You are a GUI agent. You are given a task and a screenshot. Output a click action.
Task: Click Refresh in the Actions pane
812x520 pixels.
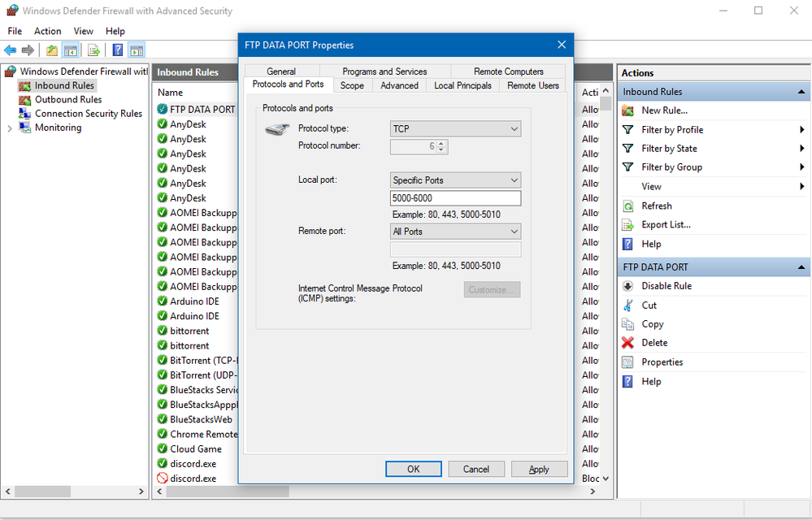(657, 206)
